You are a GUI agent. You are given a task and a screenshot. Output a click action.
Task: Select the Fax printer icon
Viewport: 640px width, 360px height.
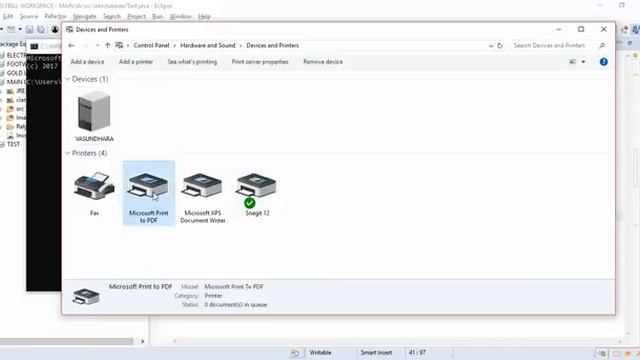coord(94,193)
